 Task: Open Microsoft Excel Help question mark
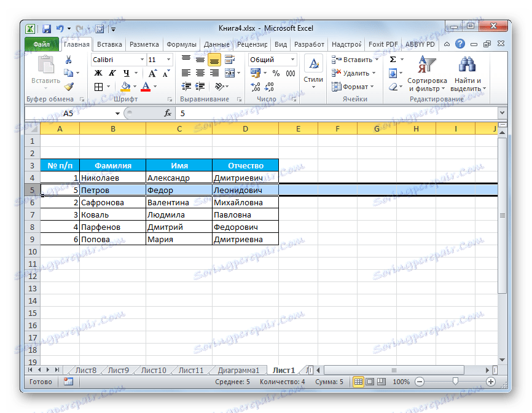pos(460,44)
